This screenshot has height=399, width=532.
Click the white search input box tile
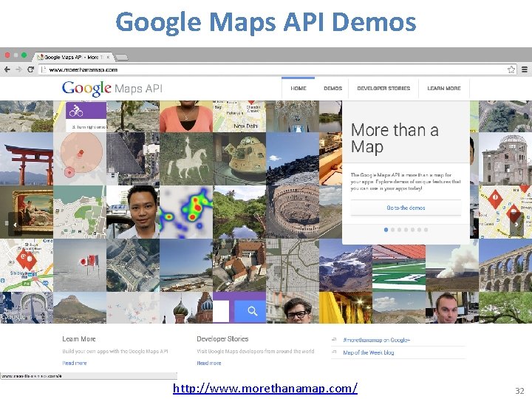(221, 311)
